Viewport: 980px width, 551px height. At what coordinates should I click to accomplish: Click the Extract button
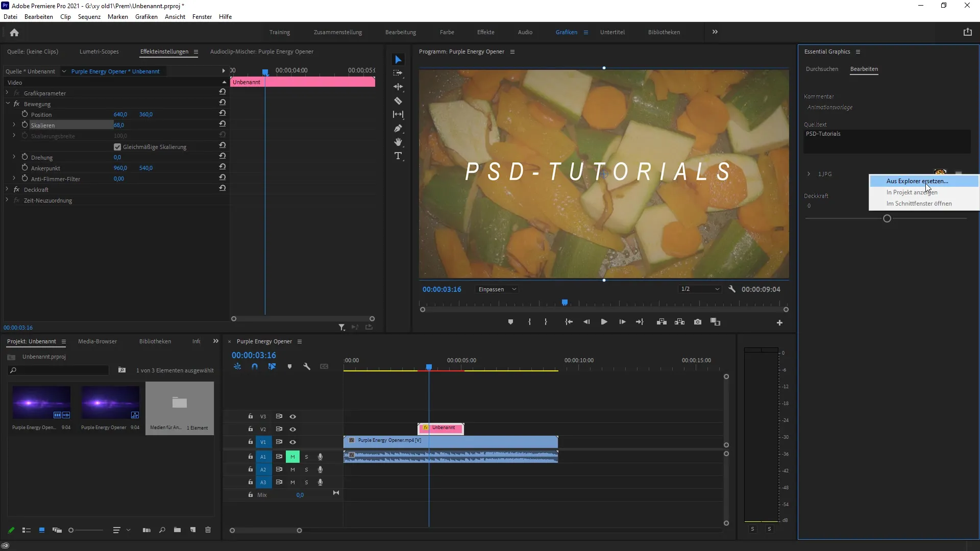(x=679, y=322)
